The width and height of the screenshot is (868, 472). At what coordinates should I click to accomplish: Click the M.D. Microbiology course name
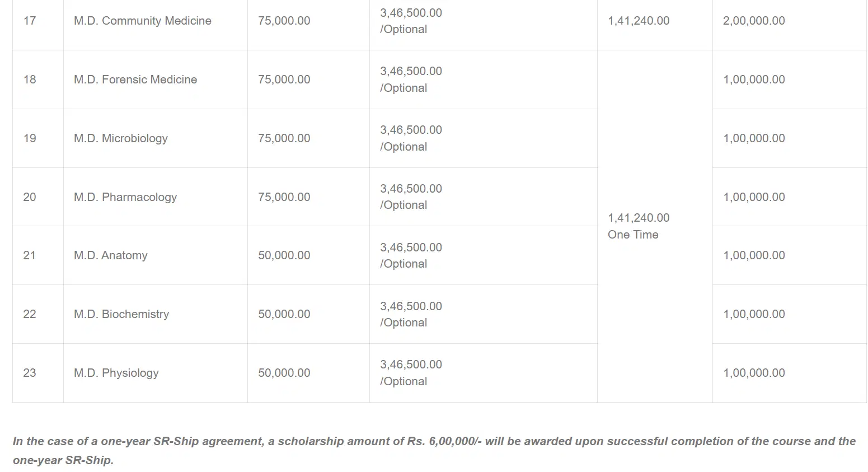120,138
